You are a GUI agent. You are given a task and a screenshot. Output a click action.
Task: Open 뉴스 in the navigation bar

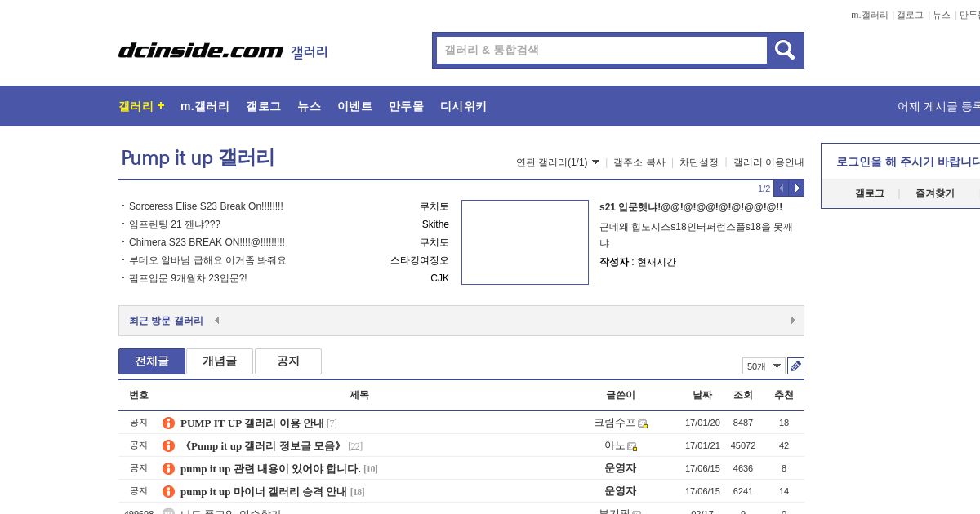pyautogui.click(x=309, y=106)
